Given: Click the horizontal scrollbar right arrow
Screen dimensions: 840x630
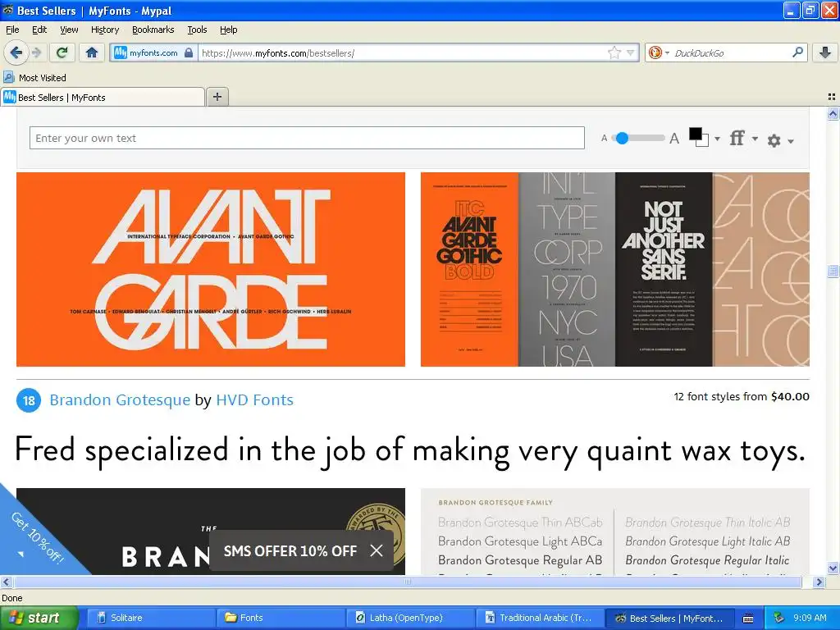Looking at the screenshot, I should coord(819,582).
